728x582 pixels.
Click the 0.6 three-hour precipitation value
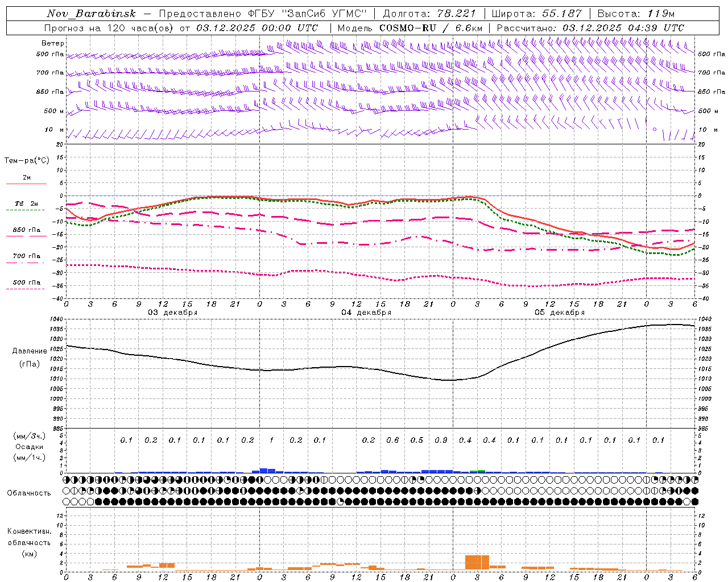(392, 440)
